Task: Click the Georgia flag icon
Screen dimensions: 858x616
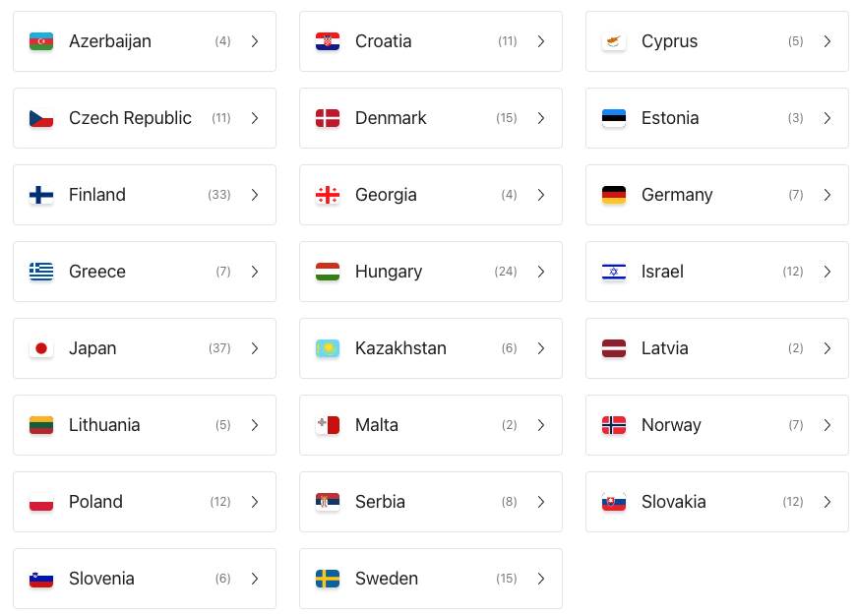Action: click(328, 195)
